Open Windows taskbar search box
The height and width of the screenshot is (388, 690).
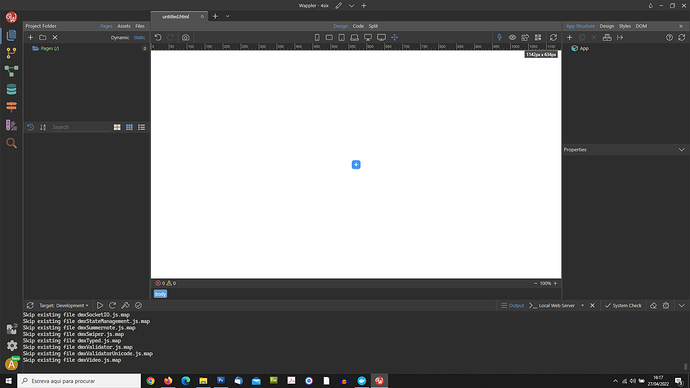(79, 381)
